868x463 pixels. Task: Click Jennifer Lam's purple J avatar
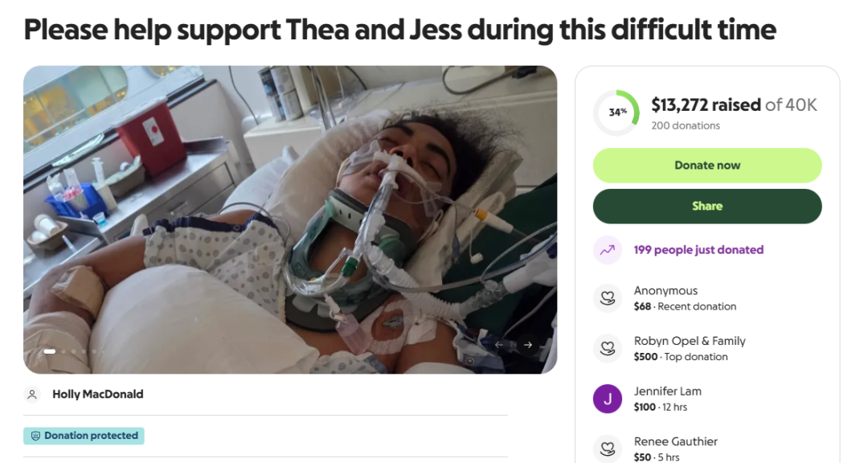(x=608, y=399)
